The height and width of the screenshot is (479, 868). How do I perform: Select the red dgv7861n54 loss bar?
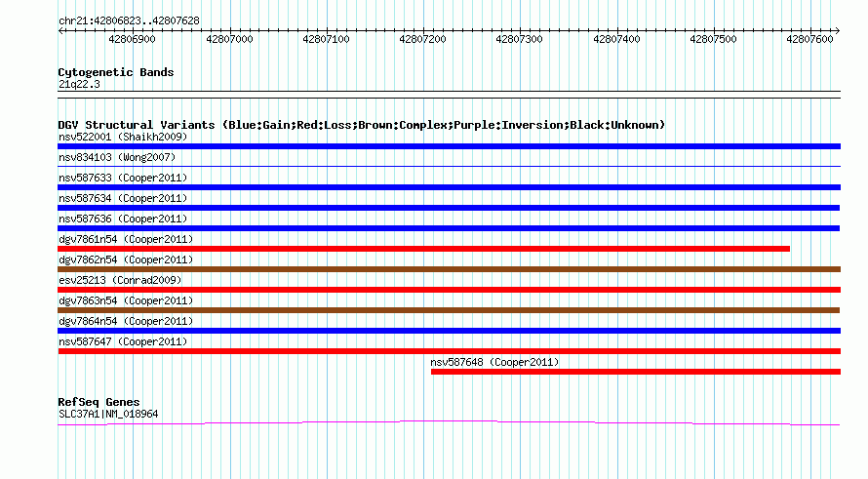coord(423,249)
